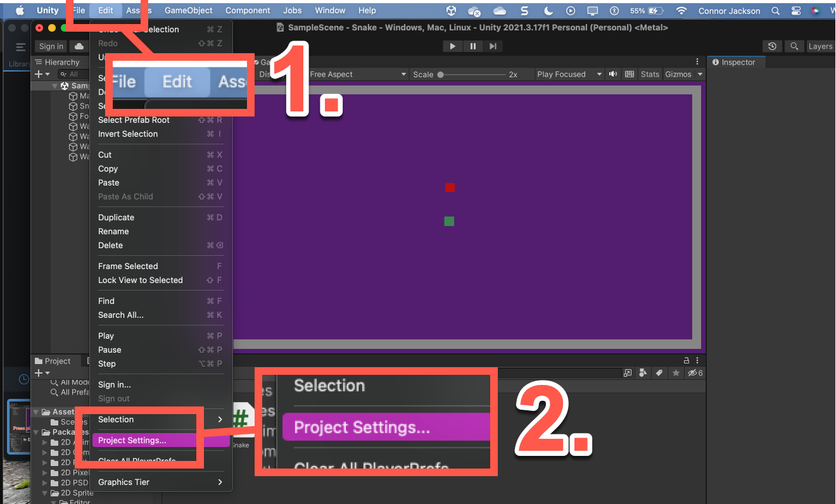Collapse the 2D Sprite package folder

pos(45,493)
